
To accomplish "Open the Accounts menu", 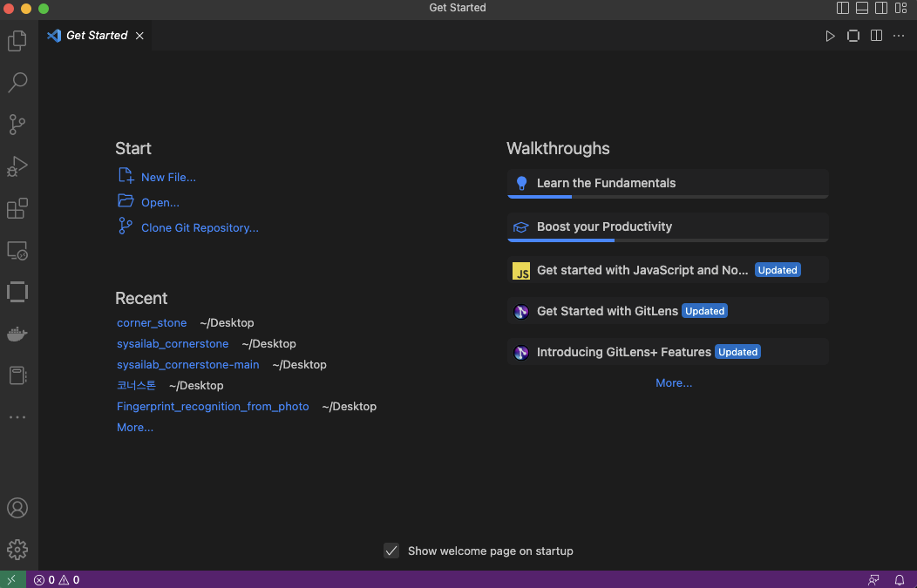I will [17, 508].
